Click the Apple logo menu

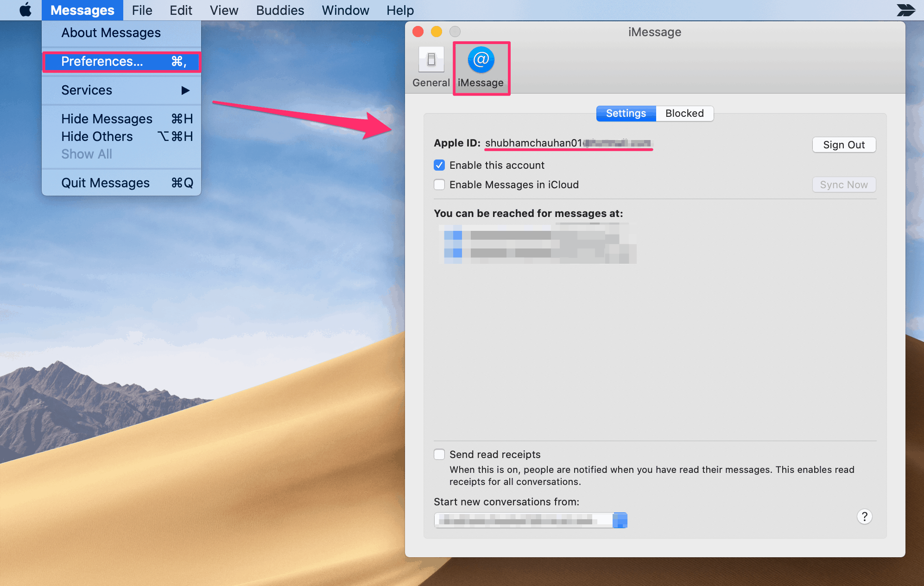coord(25,10)
